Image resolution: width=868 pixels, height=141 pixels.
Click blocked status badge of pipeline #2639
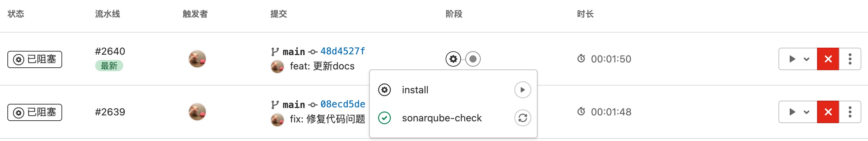(x=35, y=112)
